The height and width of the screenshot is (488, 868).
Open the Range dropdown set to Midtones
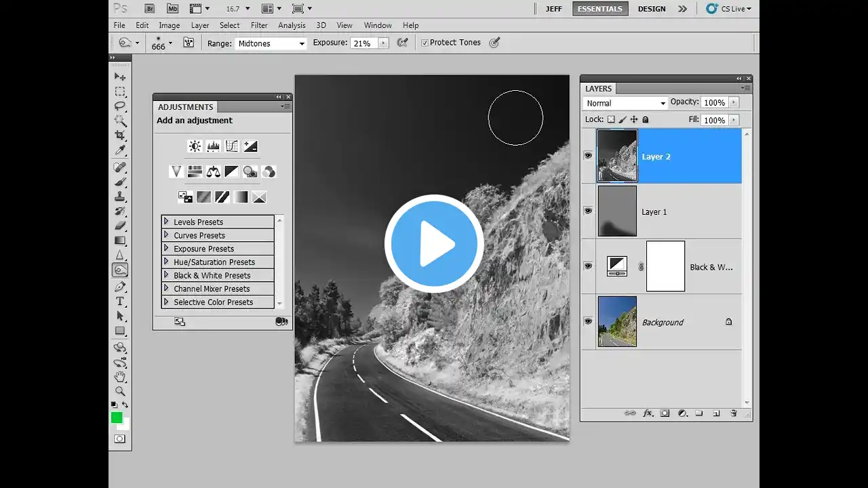pyautogui.click(x=271, y=43)
